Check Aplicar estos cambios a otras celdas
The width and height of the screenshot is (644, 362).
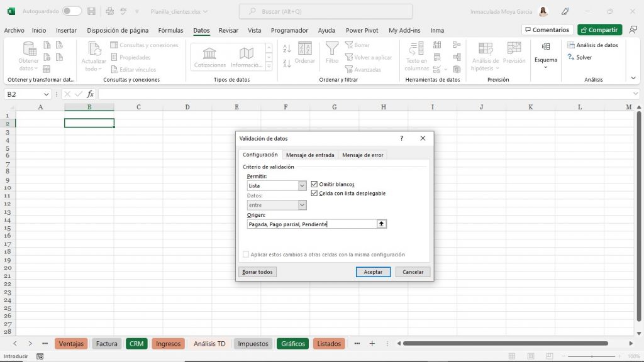coord(246,254)
